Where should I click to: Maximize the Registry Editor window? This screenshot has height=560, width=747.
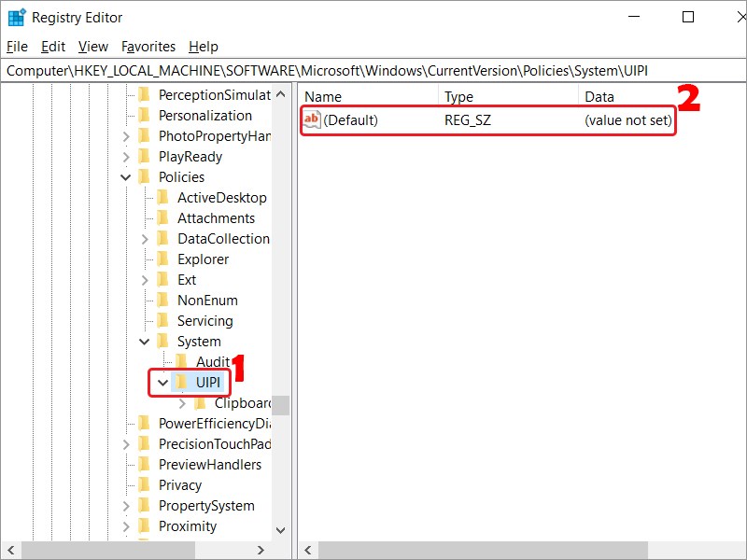tap(688, 17)
